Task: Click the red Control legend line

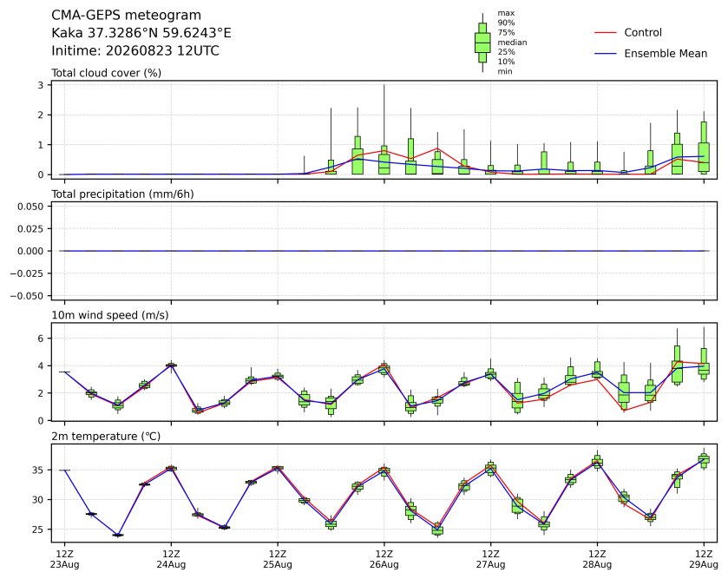Action: click(x=605, y=33)
